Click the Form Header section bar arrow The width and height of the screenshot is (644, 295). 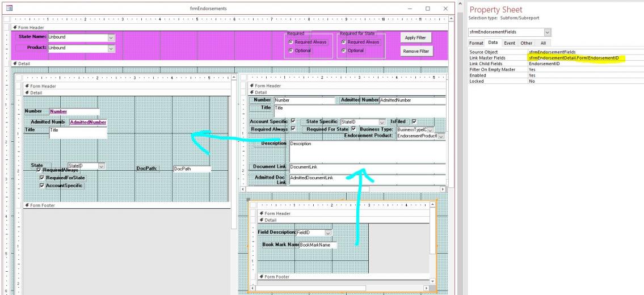[x=15, y=27]
